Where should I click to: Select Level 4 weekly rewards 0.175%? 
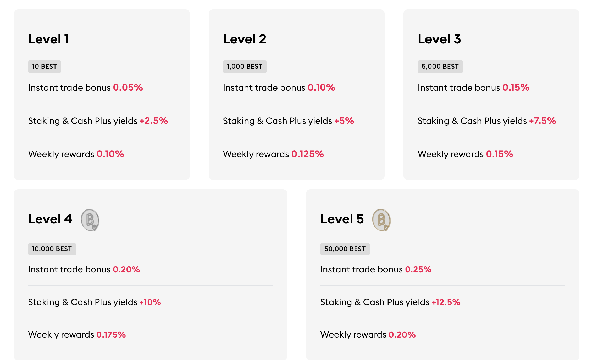(x=111, y=334)
